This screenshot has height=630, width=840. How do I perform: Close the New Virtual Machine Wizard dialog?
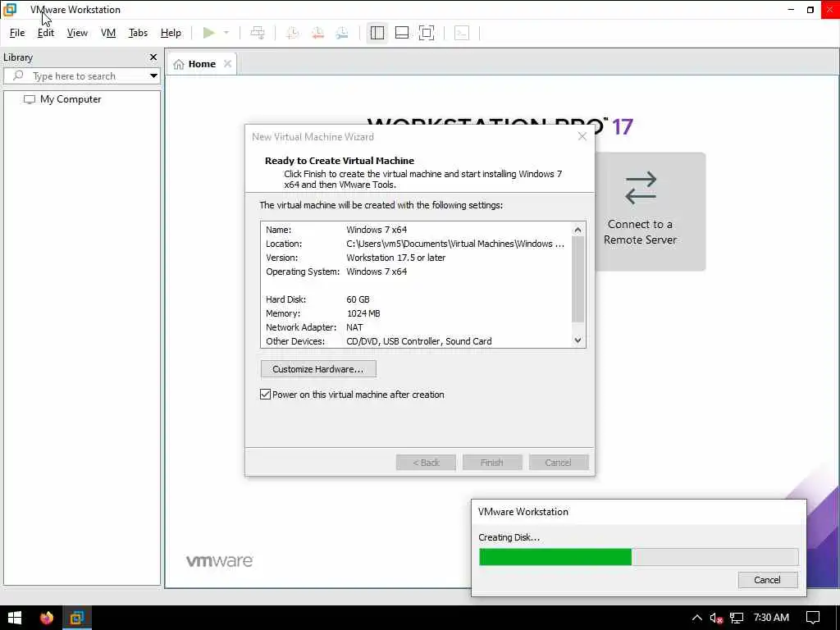click(582, 137)
